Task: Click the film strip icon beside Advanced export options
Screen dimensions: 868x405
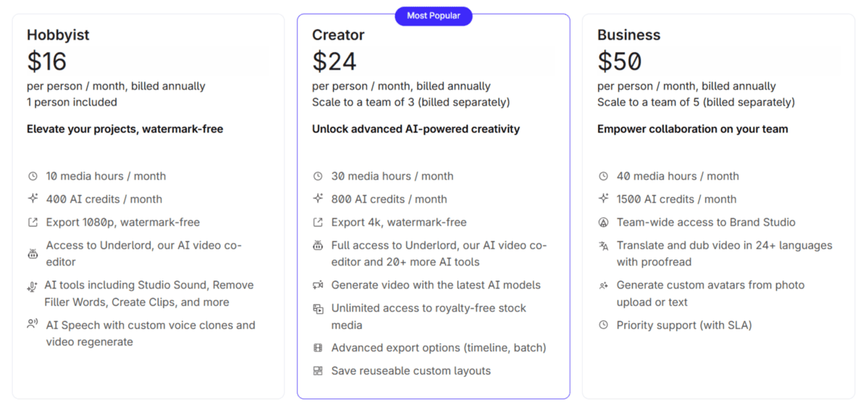Action: tap(318, 348)
